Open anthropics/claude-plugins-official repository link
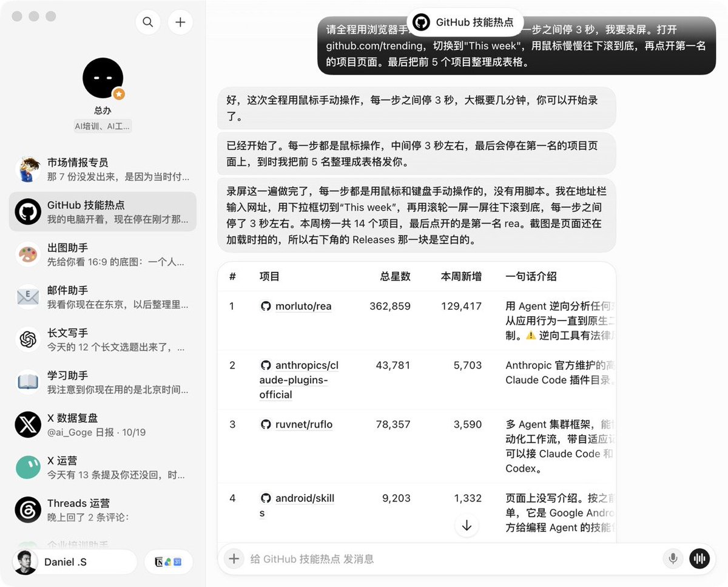 click(x=299, y=380)
